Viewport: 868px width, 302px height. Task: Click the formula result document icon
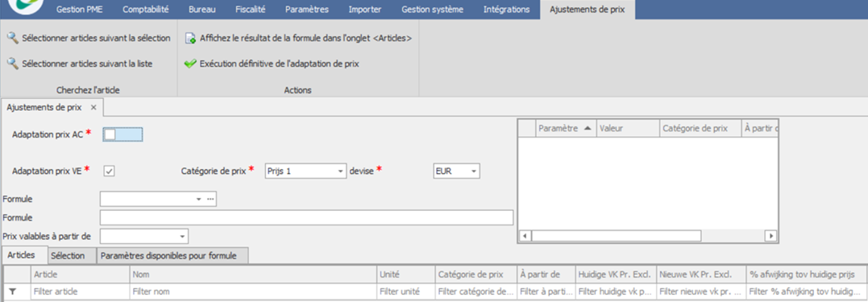(x=190, y=38)
